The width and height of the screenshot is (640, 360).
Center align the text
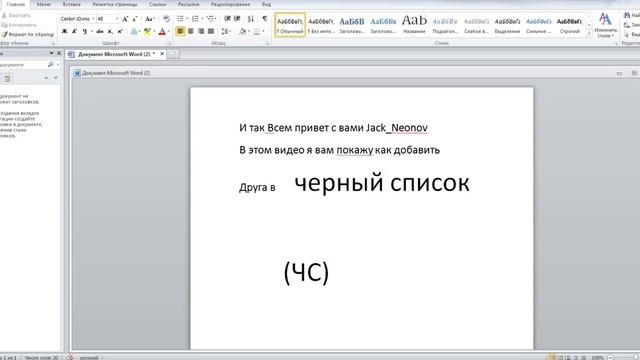tap(191, 31)
